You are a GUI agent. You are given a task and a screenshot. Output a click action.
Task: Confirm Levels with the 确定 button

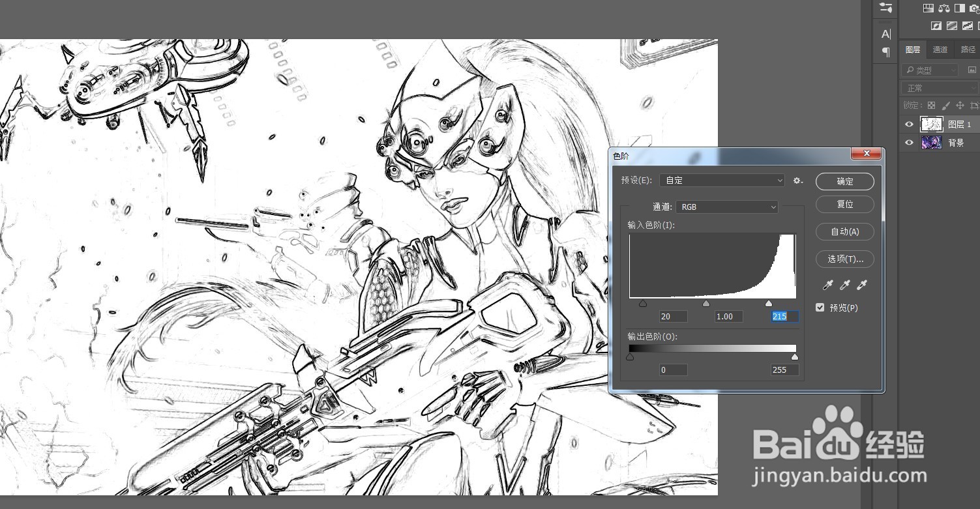coord(845,181)
